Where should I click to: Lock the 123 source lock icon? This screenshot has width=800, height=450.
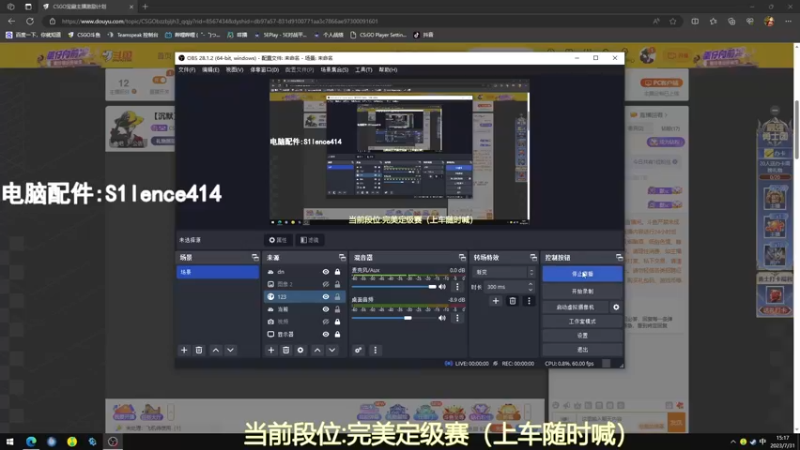point(337,296)
